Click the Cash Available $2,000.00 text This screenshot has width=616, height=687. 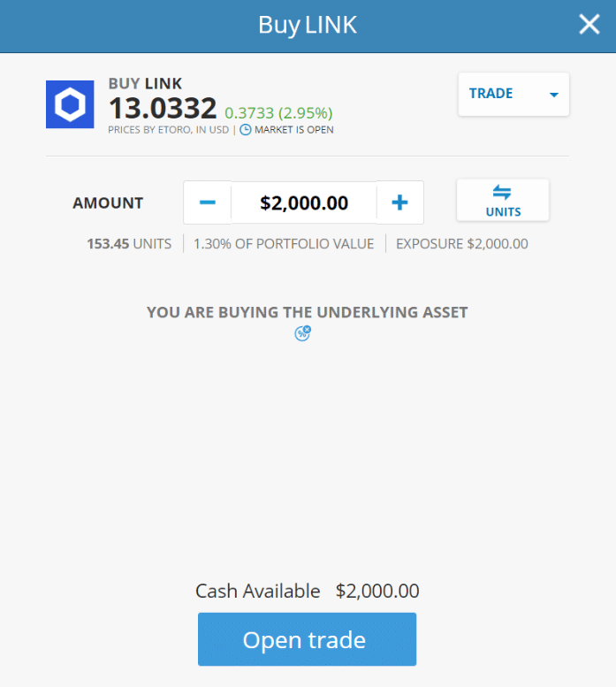click(x=307, y=591)
